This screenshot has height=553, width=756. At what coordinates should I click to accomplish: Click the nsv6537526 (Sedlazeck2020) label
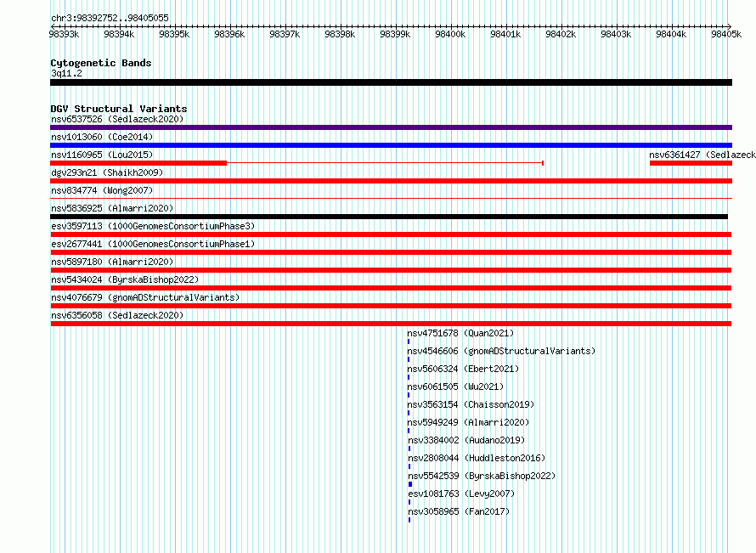[x=117, y=119]
